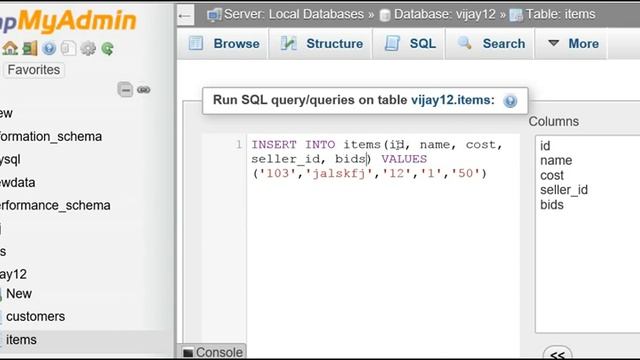
Task: Select seller_id in Columns list
Action: click(x=564, y=190)
